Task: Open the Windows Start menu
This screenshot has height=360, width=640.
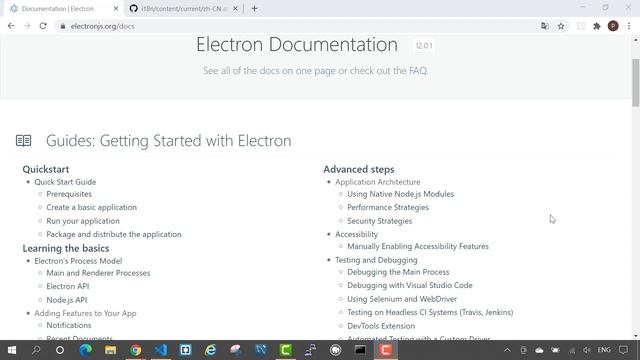Action: (12, 350)
